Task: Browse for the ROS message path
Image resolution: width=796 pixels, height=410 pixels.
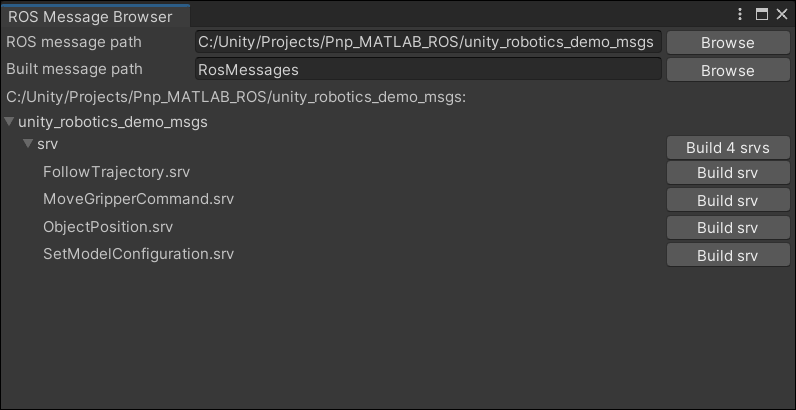Action: 727,43
